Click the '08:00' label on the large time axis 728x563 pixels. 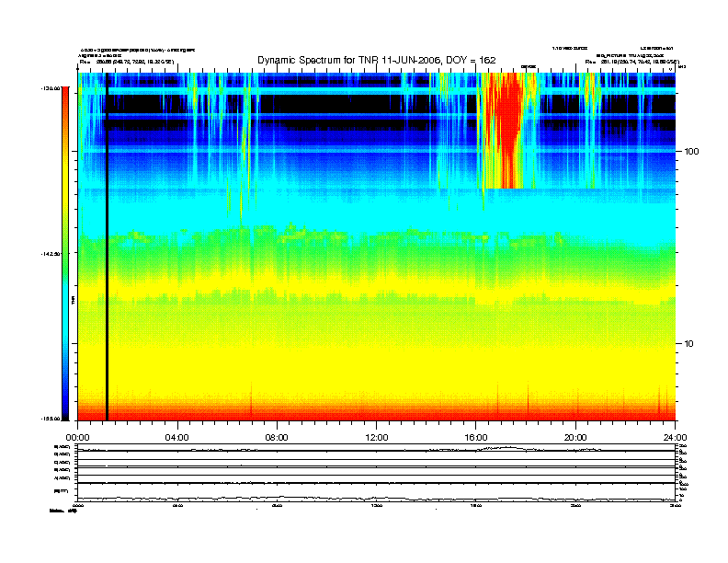(277, 438)
